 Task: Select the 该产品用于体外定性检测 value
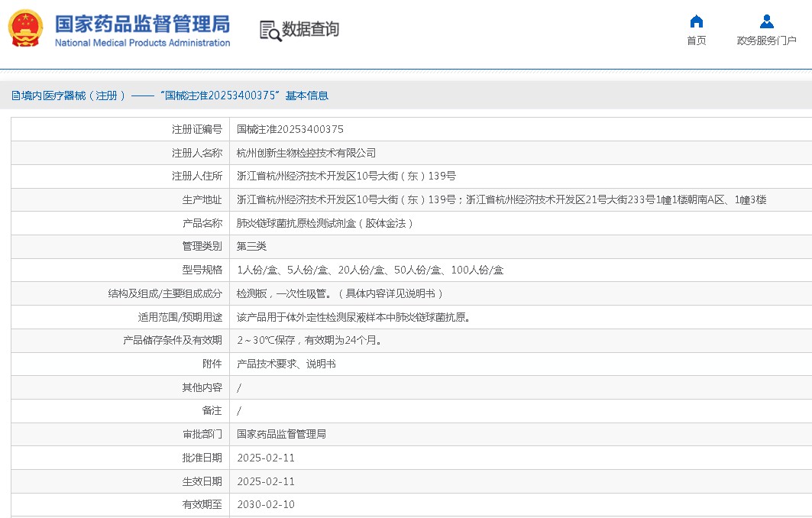354,317
